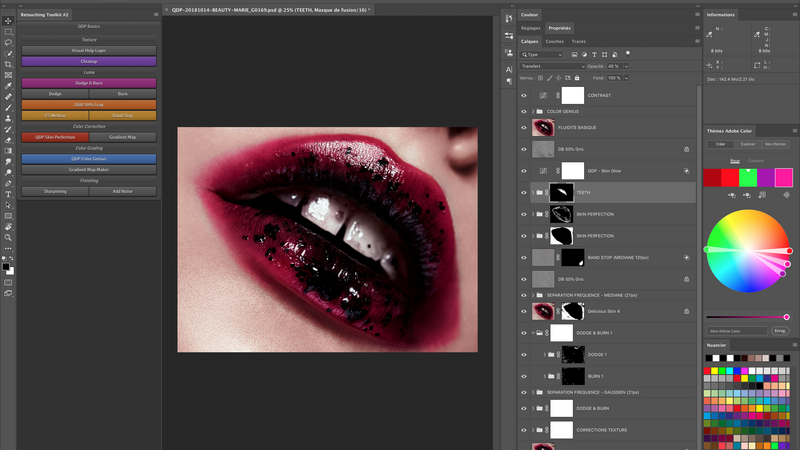
Task: Select the Move tool
Action: [8, 21]
